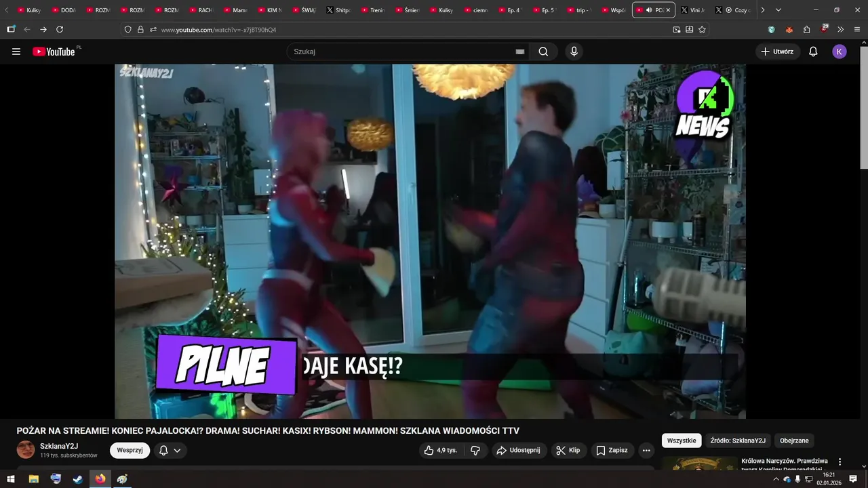
Task: Close the active playing tab
Action: pyautogui.click(x=668, y=10)
